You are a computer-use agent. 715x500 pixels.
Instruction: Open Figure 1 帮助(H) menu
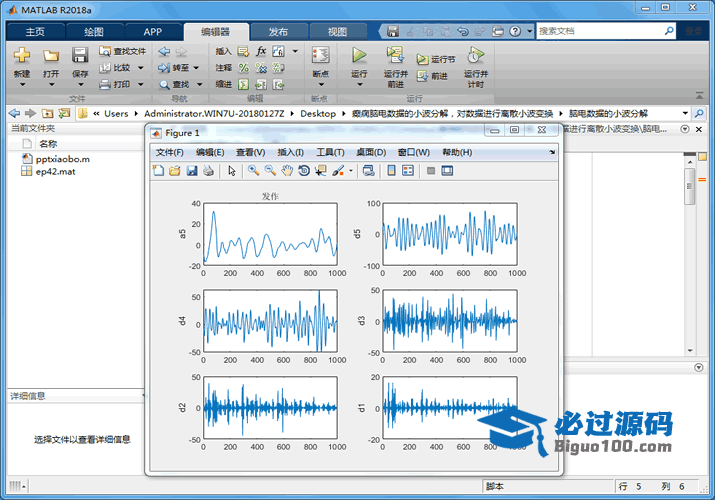coord(457,152)
